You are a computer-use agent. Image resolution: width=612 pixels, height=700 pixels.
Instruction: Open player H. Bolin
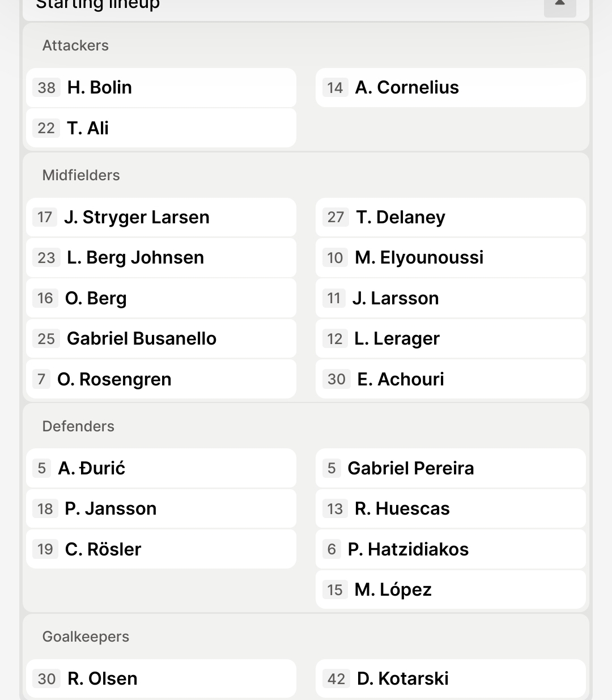pos(161,88)
